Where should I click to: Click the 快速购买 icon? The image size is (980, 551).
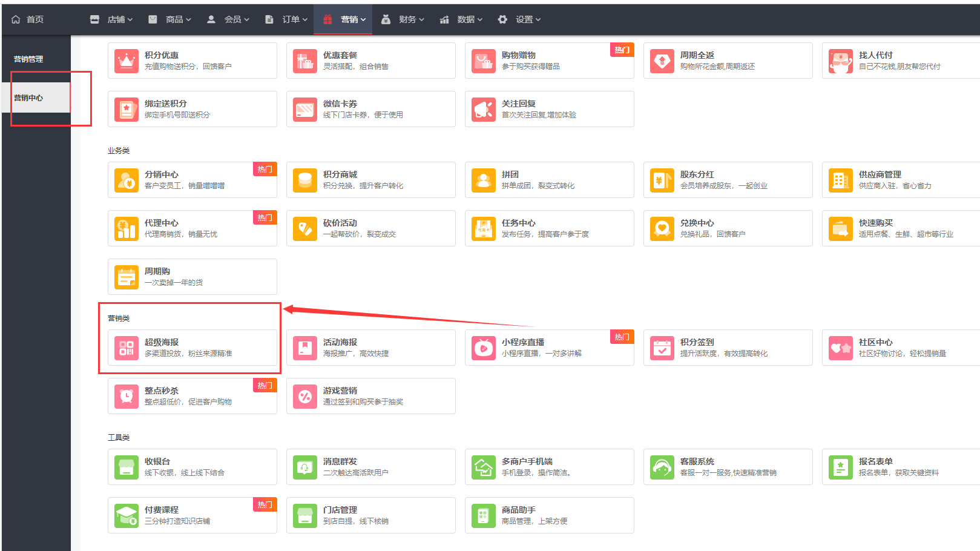click(x=841, y=228)
